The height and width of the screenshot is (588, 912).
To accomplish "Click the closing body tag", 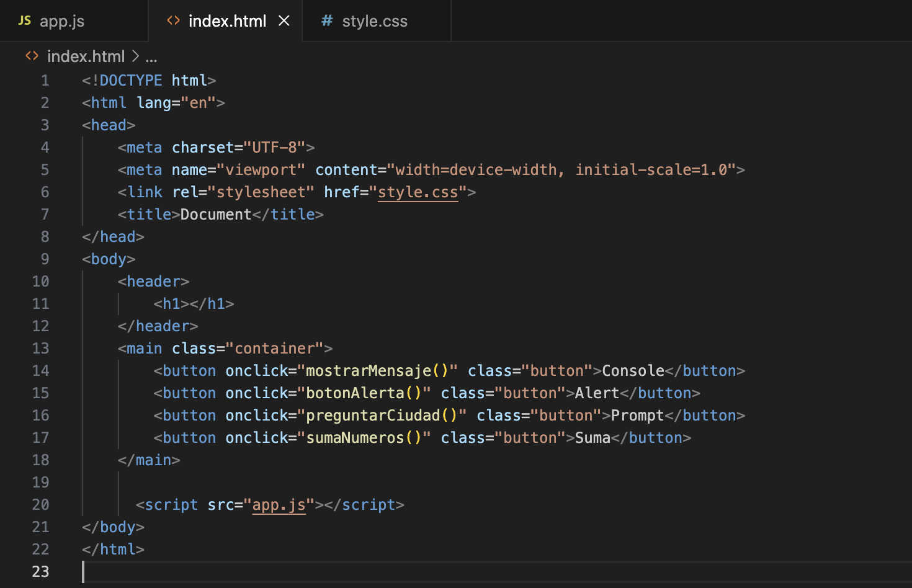I will point(113,527).
